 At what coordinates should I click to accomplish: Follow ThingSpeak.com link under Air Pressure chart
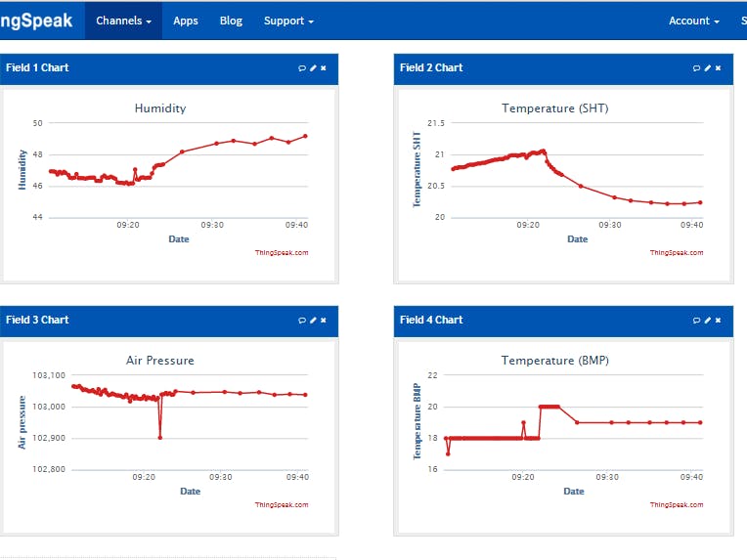(x=282, y=504)
